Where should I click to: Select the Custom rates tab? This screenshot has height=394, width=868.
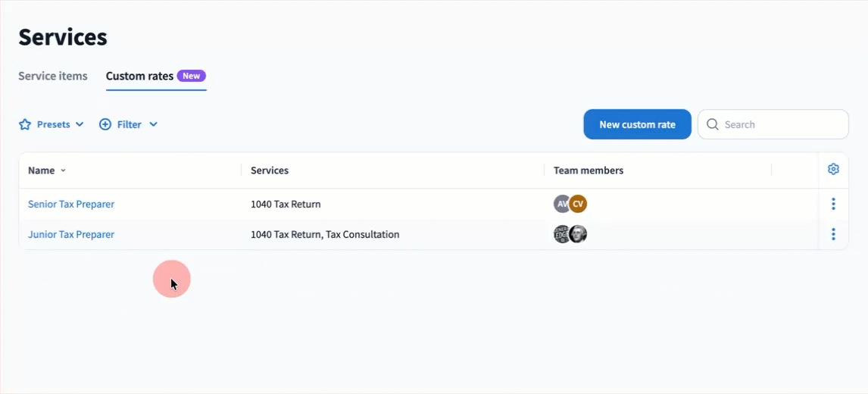139,76
